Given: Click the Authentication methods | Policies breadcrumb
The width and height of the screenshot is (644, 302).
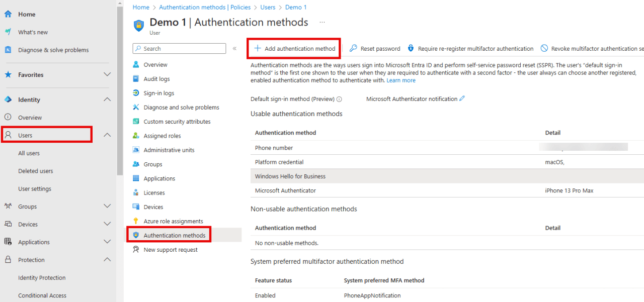Looking at the screenshot, I should (x=205, y=7).
